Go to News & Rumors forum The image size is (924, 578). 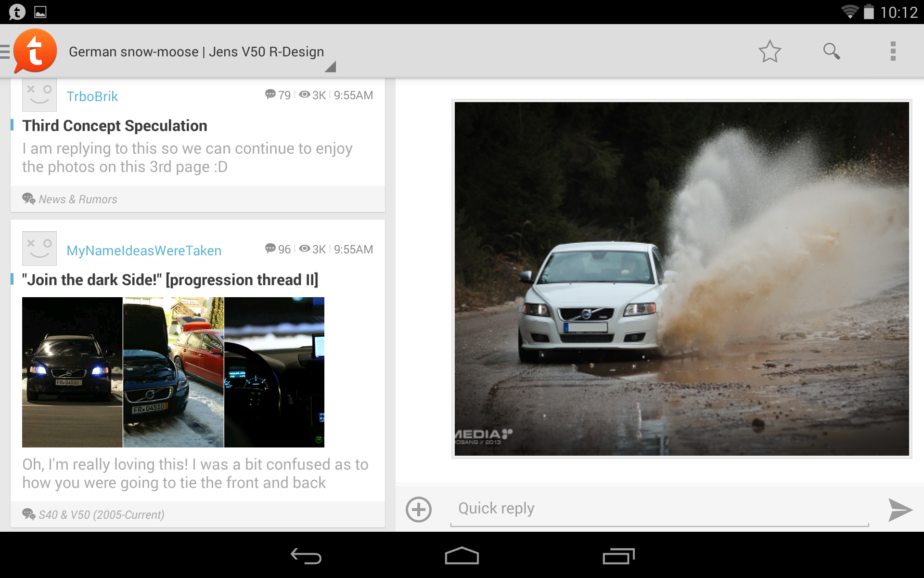(77, 199)
